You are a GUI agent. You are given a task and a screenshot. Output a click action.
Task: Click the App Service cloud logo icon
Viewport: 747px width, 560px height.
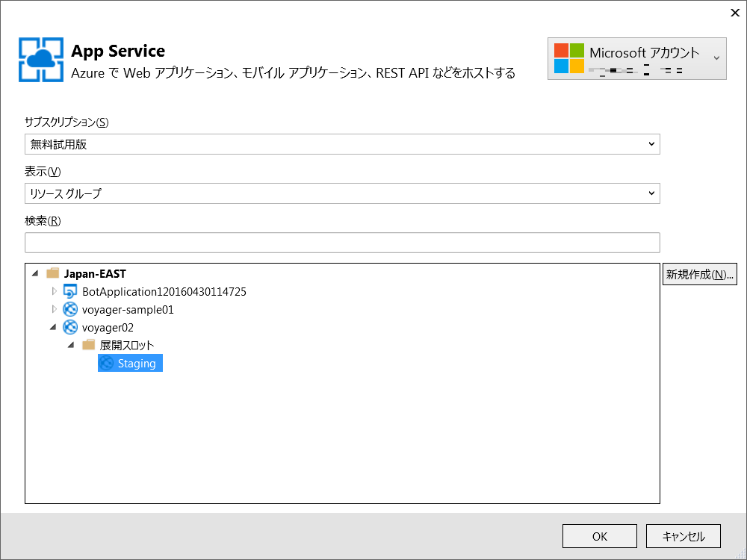[x=41, y=60]
